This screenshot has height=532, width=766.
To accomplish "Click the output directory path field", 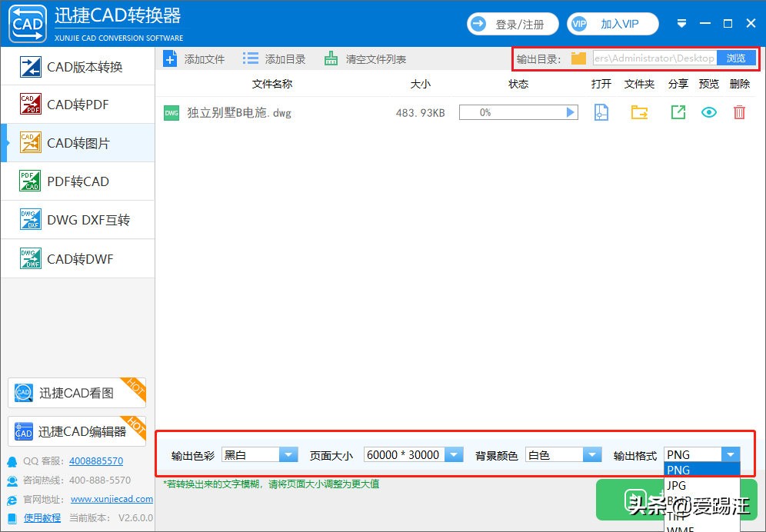I will pyautogui.click(x=652, y=58).
